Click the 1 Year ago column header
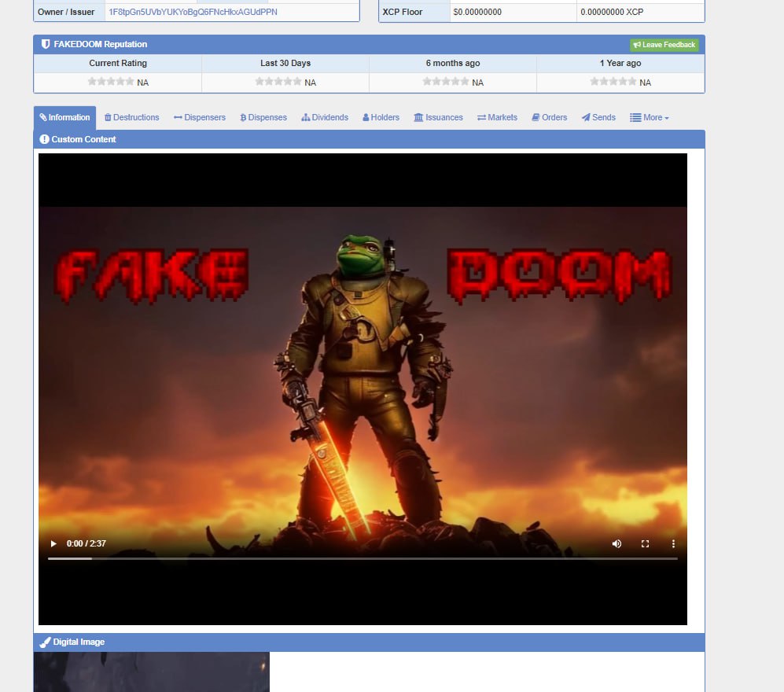This screenshot has width=784, height=692. [x=620, y=63]
